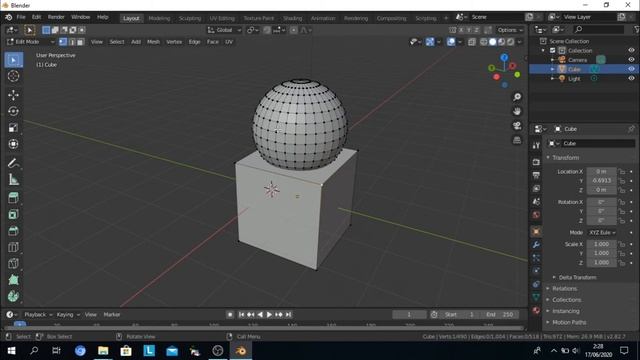This screenshot has height=360, width=640.
Task: Collapse the Collection tree in outliner
Action: [544, 51]
